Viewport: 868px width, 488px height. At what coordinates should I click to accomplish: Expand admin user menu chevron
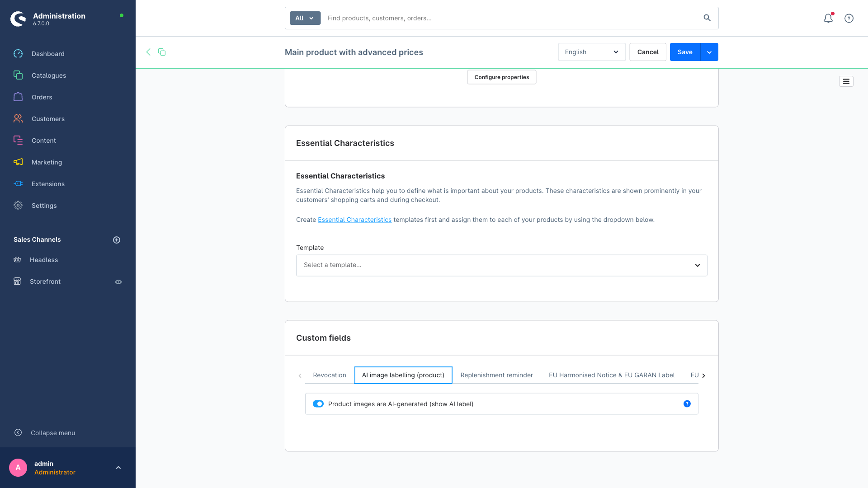[118, 468]
